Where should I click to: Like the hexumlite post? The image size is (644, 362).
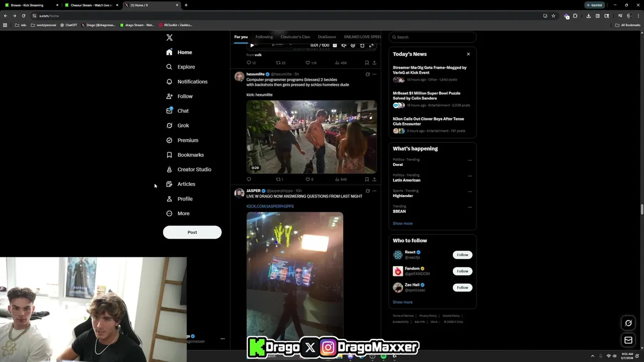(309, 179)
